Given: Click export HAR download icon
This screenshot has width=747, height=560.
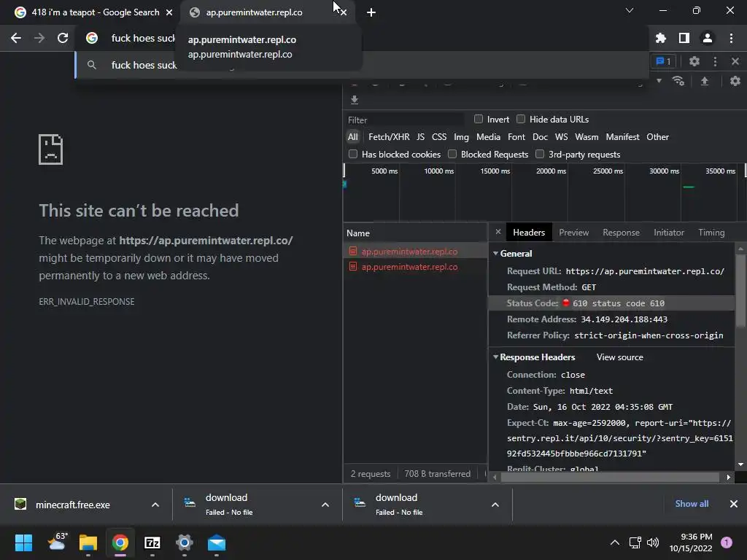Looking at the screenshot, I should (x=354, y=99).
